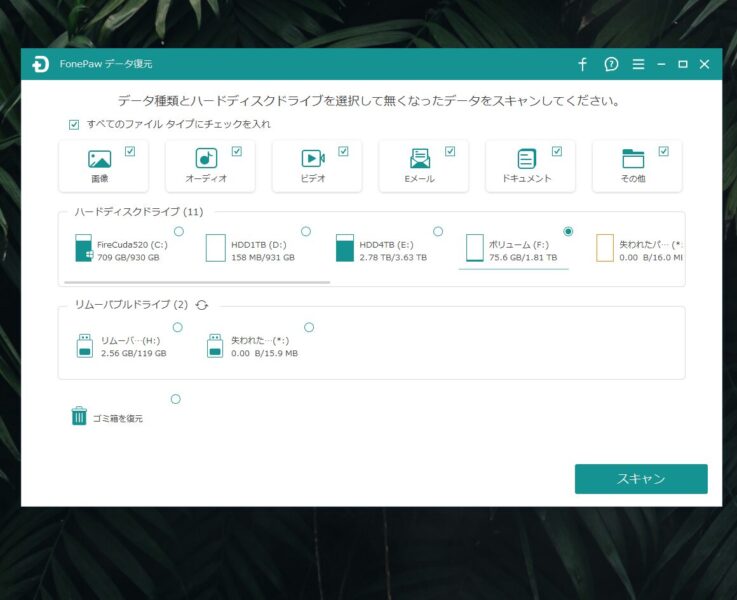The width and height of the screenshot is (737, 600).
Task: Uncheck the Eメール file type checkbox
Action: (450, 151)
